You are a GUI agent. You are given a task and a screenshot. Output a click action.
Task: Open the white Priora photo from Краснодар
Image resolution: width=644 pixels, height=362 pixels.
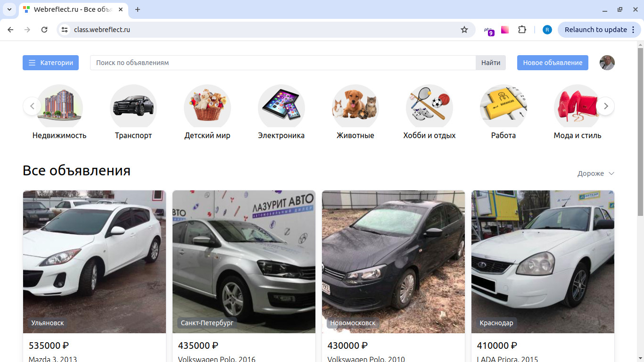tap(543, 262)
